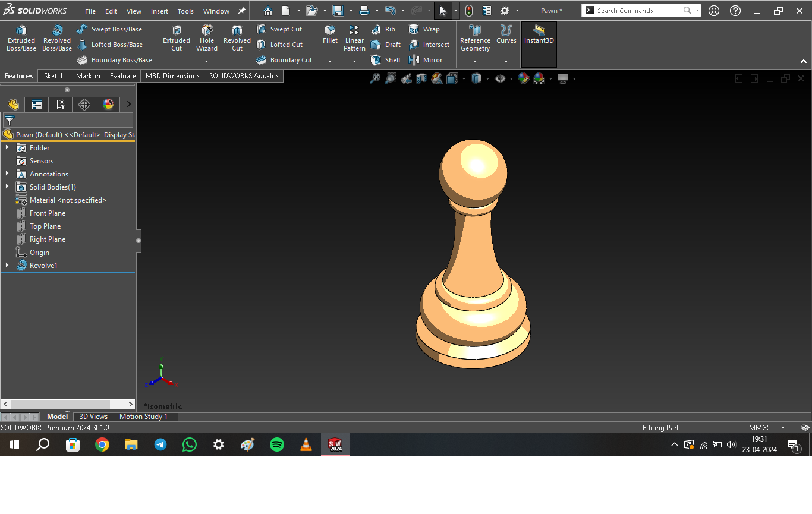
Task: Click the MMGS unit system button
Action: [760, 428]
